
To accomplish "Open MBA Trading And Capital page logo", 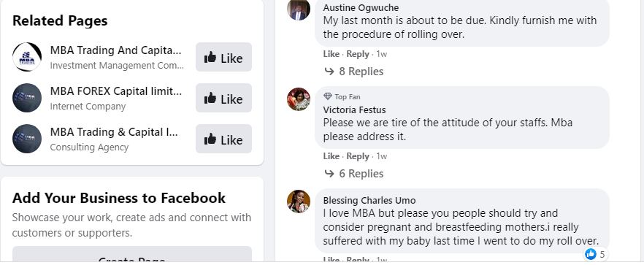I will (x=27, y=57).
